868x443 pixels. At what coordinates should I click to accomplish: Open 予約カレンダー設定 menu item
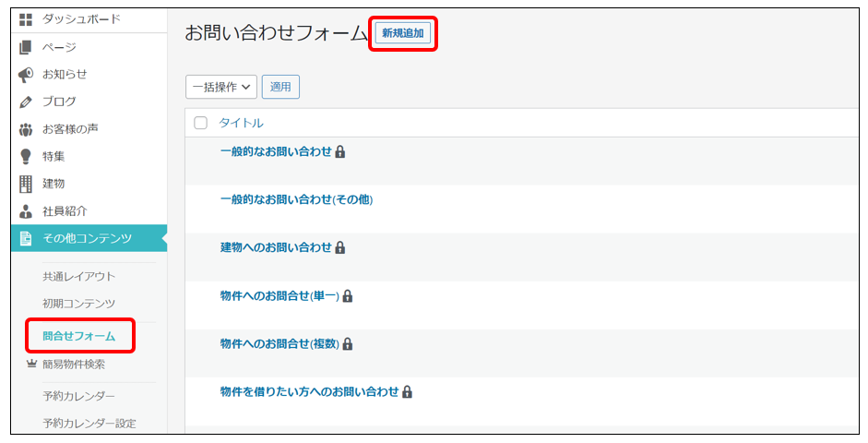(89, 424)
